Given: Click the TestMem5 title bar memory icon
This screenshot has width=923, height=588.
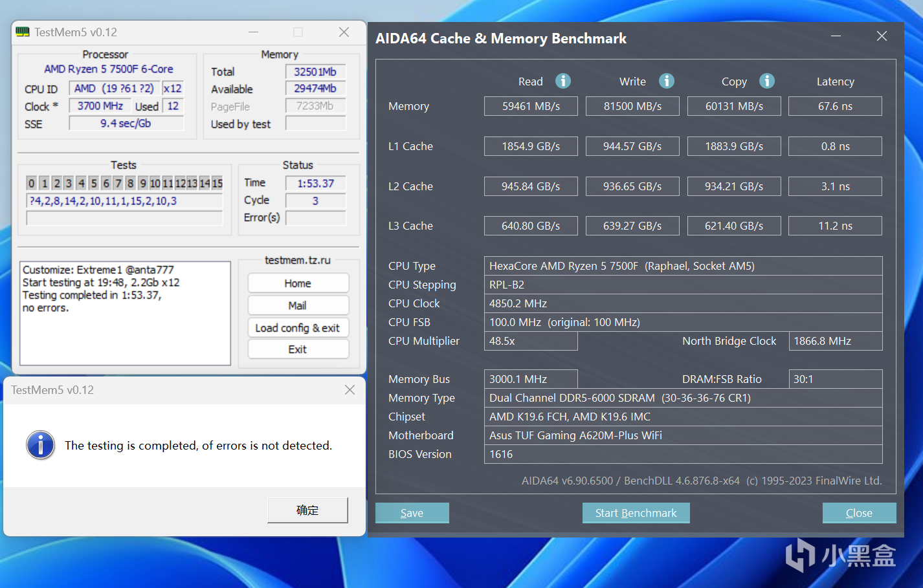Looking at the screenshot, I should pos(23,32).
